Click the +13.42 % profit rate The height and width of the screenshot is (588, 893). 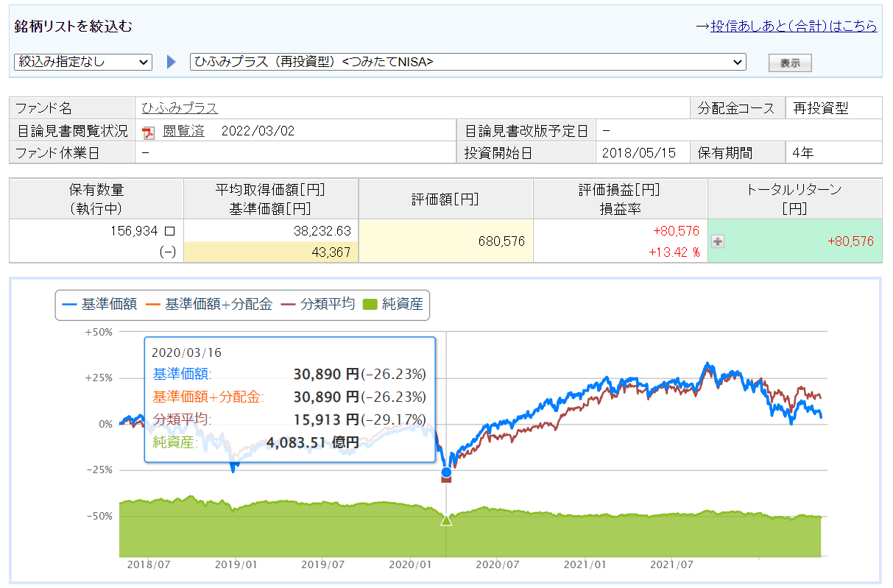click(x=674, y=252)
